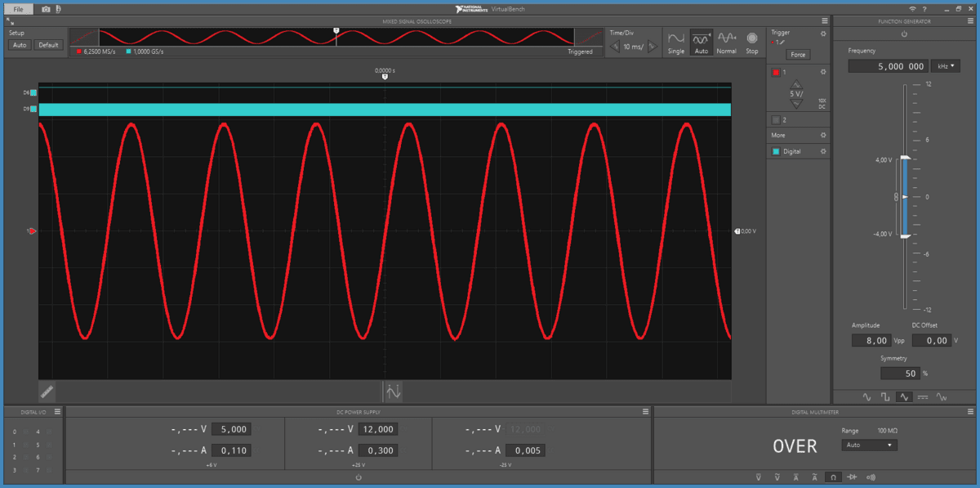Set the +25V supply voltage field 12,000
The width and height of the screenshot is (980, 488).
click(x=377, y=429)
